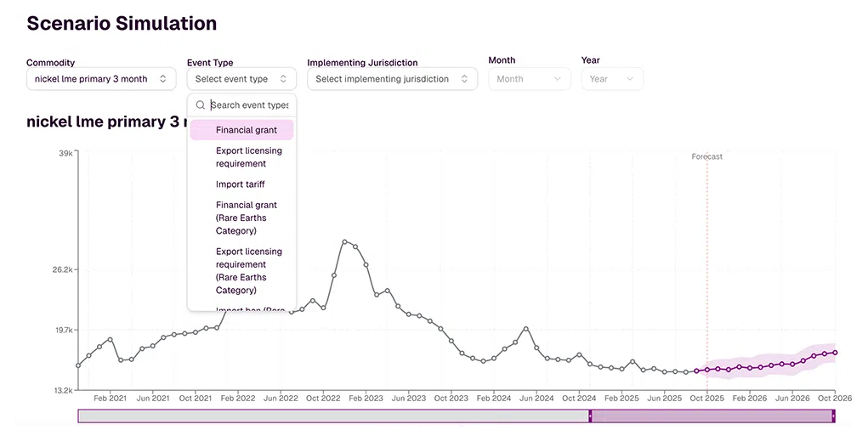
Task: Click the right handle of range slider
Action: 833,416
